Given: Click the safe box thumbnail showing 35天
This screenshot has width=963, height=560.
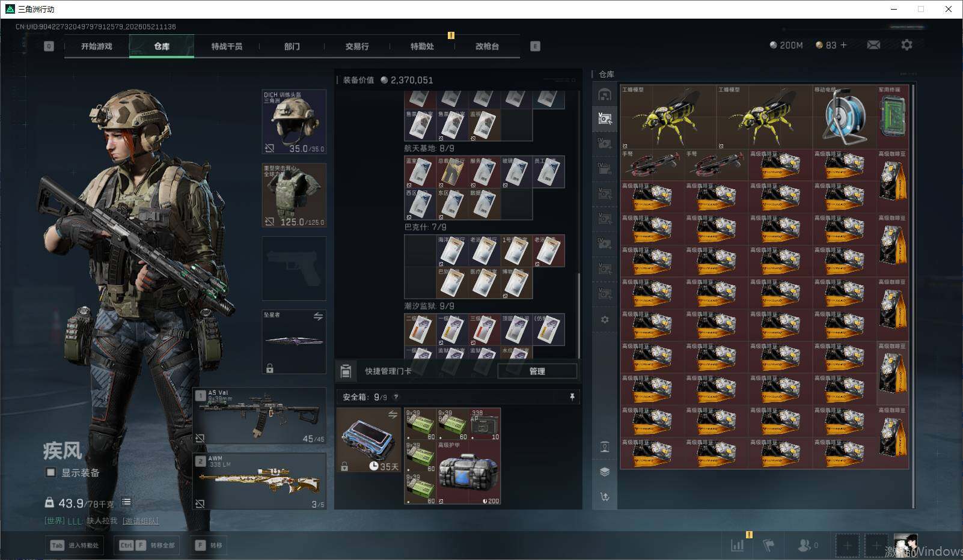Looking at the screenshot, I should [x=368, y=440].
